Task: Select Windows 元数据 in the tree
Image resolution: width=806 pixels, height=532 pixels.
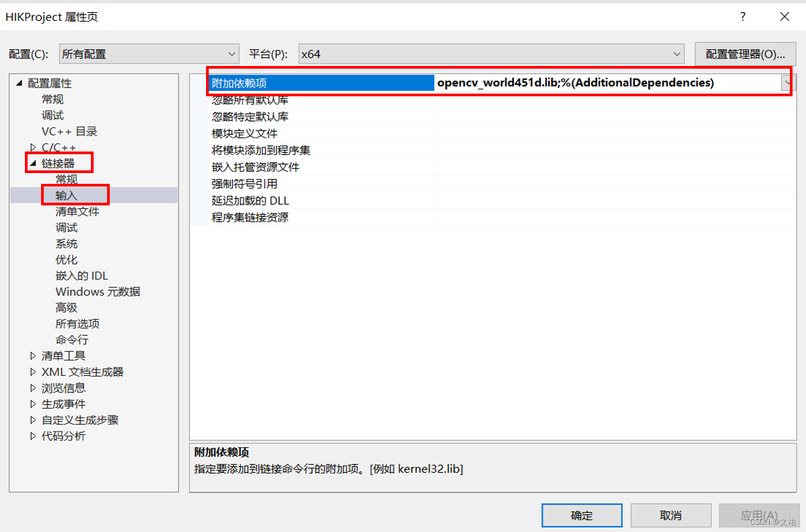Action: pos(98,292)
